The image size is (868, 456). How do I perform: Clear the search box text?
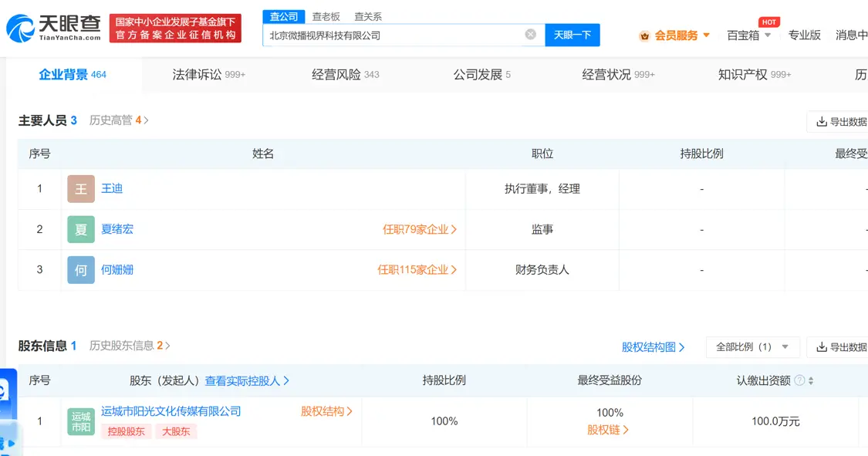pos(531,35)
